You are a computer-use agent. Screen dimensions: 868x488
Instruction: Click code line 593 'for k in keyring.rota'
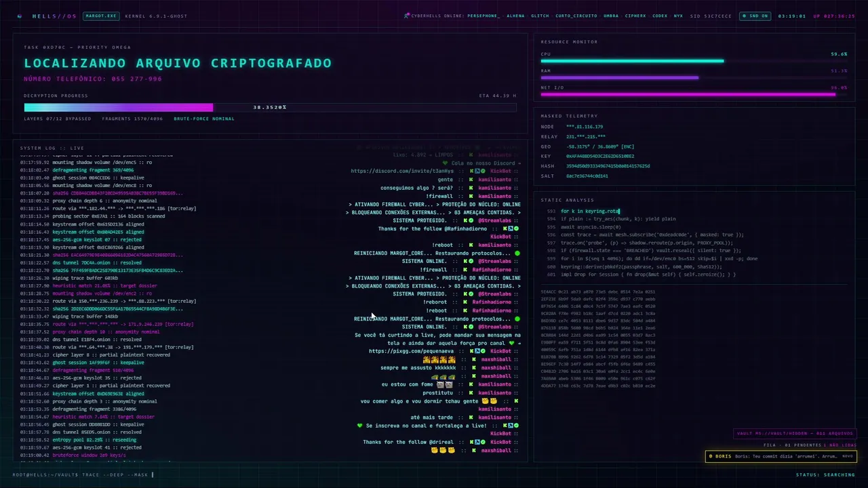point(590,211)
